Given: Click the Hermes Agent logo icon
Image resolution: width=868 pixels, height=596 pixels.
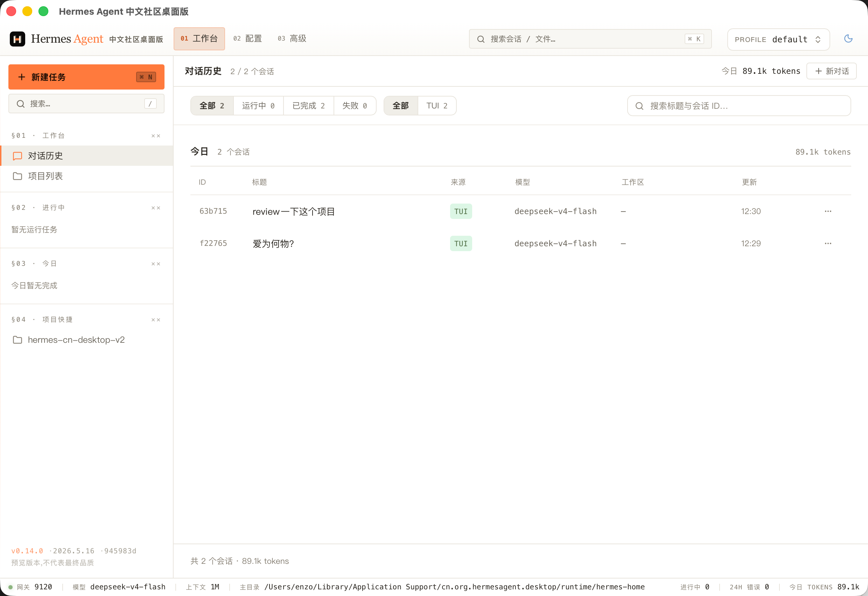Looking at the screenshot, I should [x=17, y=39].
